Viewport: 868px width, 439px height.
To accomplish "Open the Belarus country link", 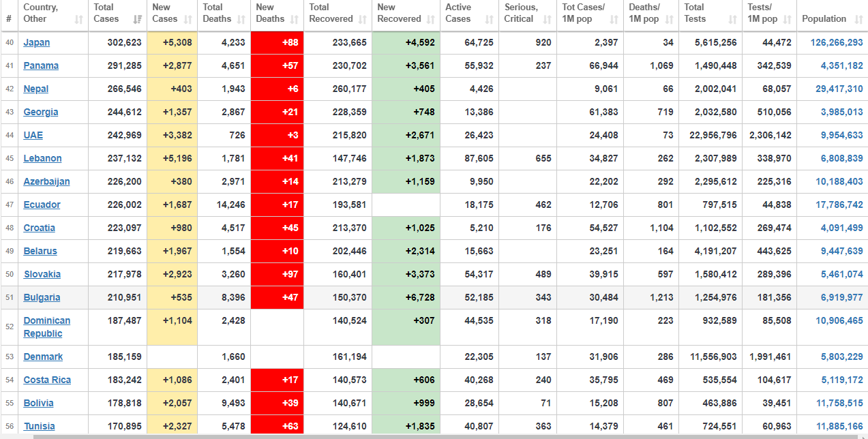I will tap(40, 251).
